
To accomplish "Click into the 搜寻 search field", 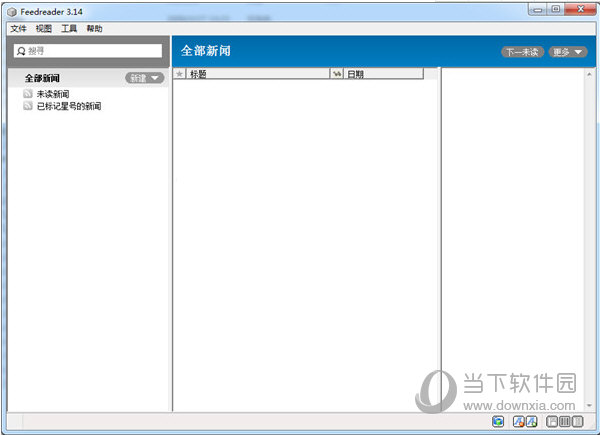I will 88,51.
